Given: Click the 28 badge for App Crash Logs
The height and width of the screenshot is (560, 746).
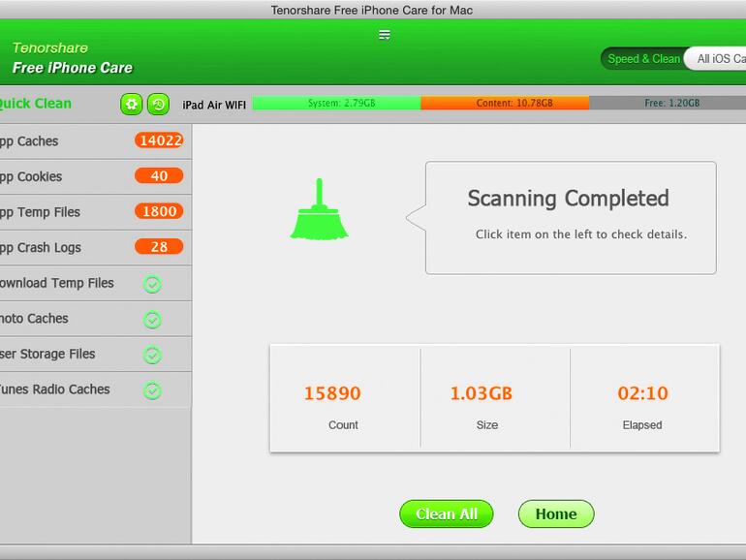Looking at the screenshot, I should pos(159,246).
